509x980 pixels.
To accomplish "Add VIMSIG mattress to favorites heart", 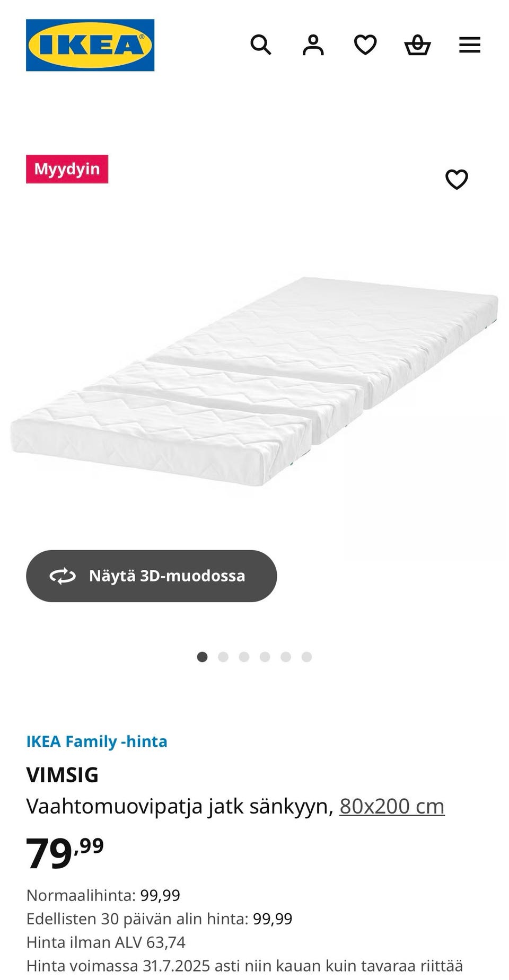I will click(457, 180).
